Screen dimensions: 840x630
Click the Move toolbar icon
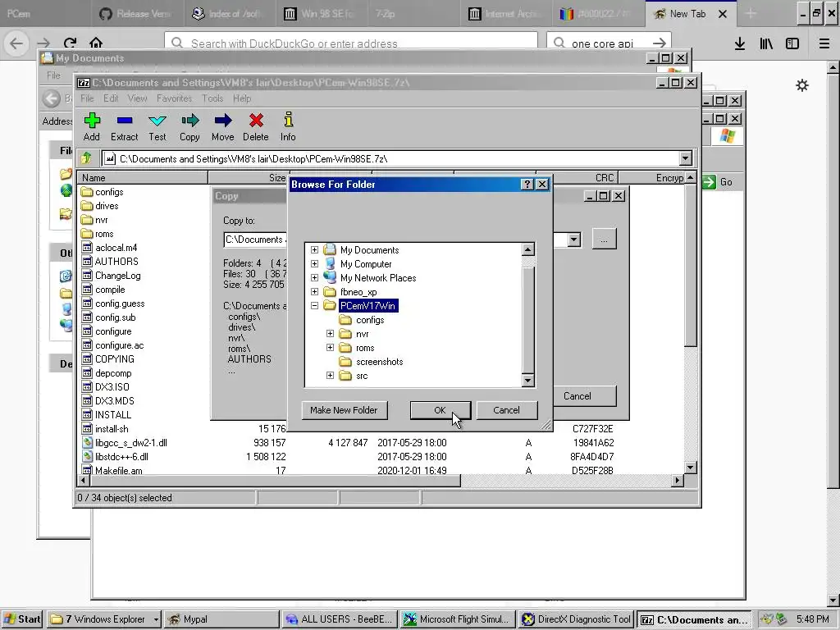tap(223, 121)
